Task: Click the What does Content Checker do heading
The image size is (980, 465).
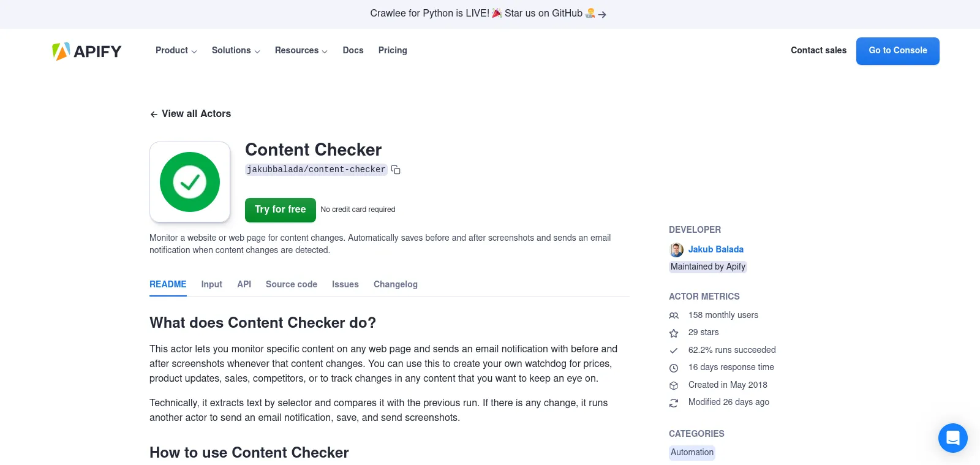Action: tap(263, 323)
